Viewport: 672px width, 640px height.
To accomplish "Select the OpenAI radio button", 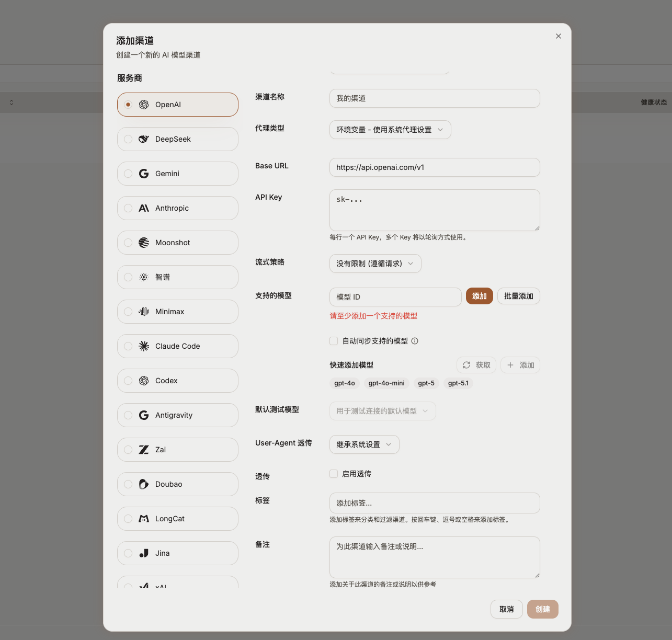I will pos(128,105).
